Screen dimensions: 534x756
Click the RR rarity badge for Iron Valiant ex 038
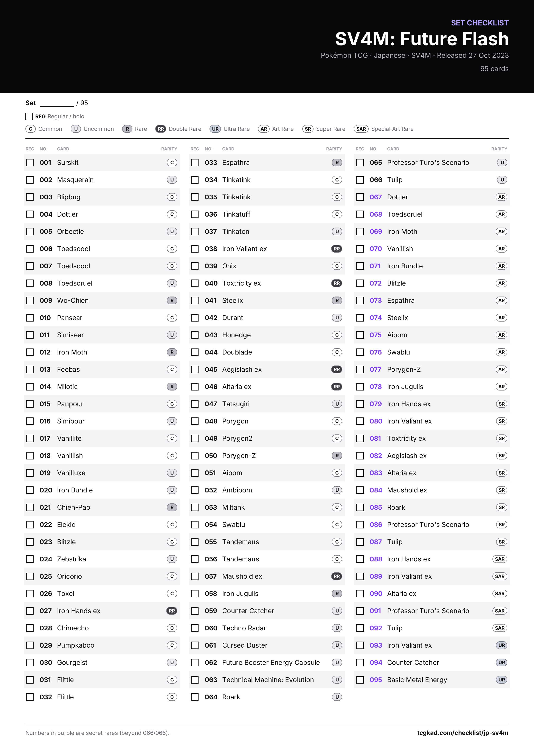(337, 249)
